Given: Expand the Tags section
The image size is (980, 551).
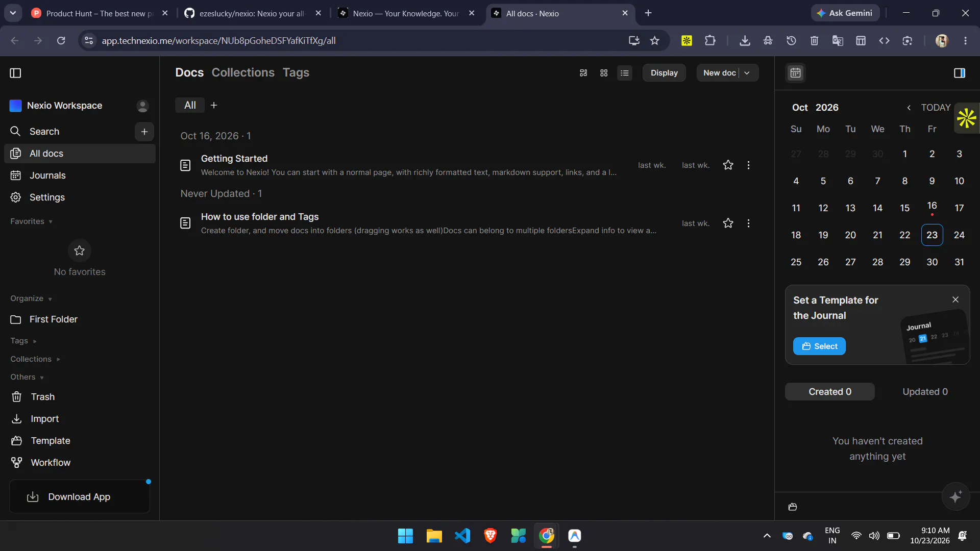Looking at the screenshot, I should [x=23, y=341].
